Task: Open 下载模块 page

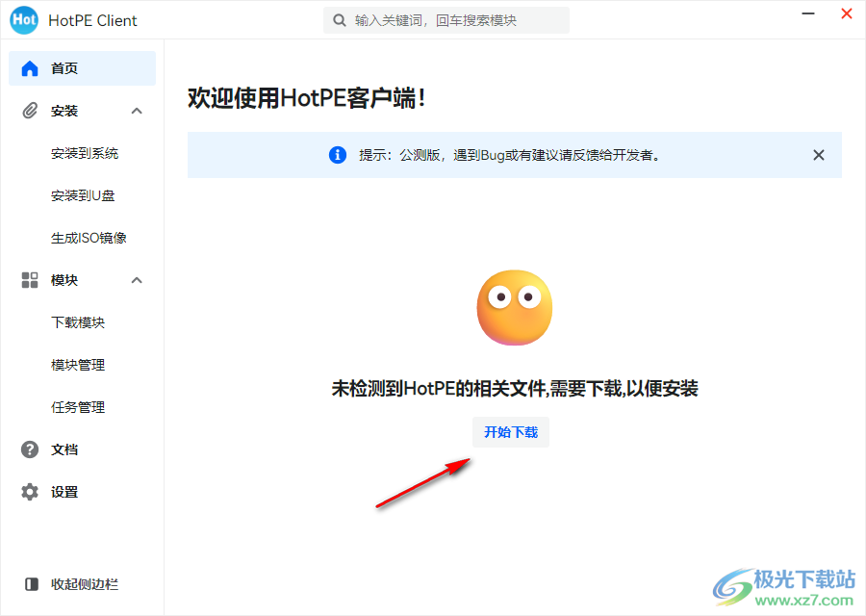Action: point(76,321)
